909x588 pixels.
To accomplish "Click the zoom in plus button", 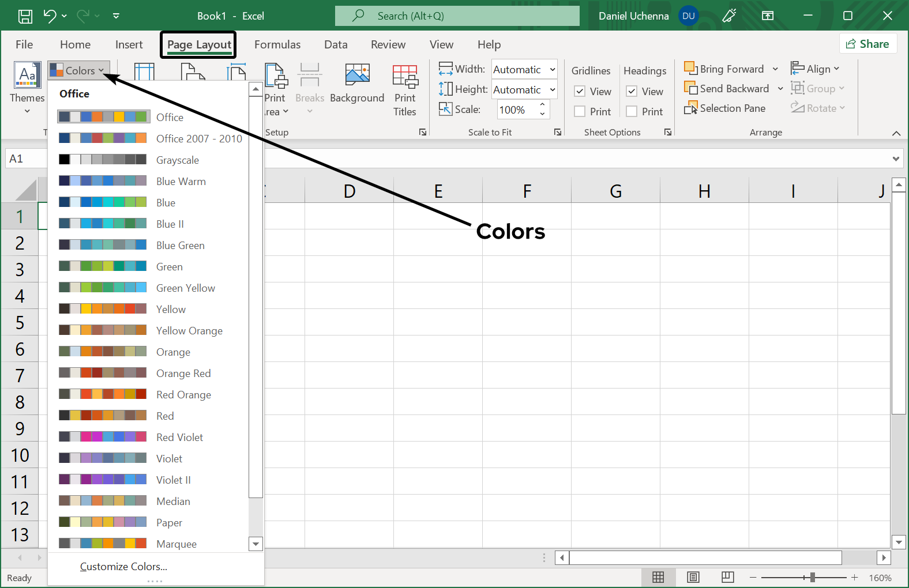I will pyautogui.click(x=855, y=577).
